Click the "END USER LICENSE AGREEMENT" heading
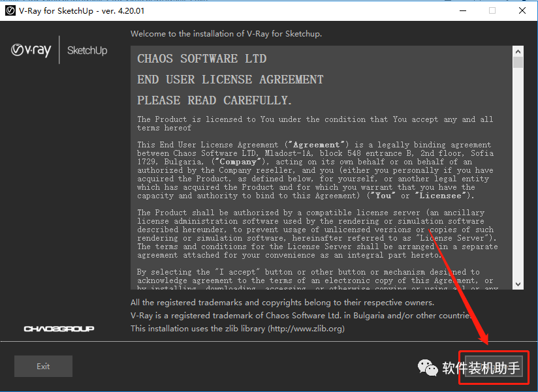 230,80
